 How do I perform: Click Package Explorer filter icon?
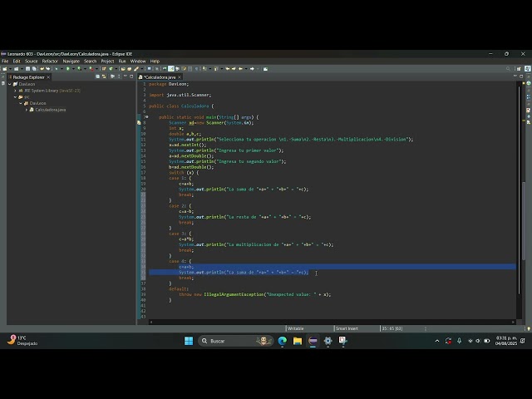[x=113, y=76]
